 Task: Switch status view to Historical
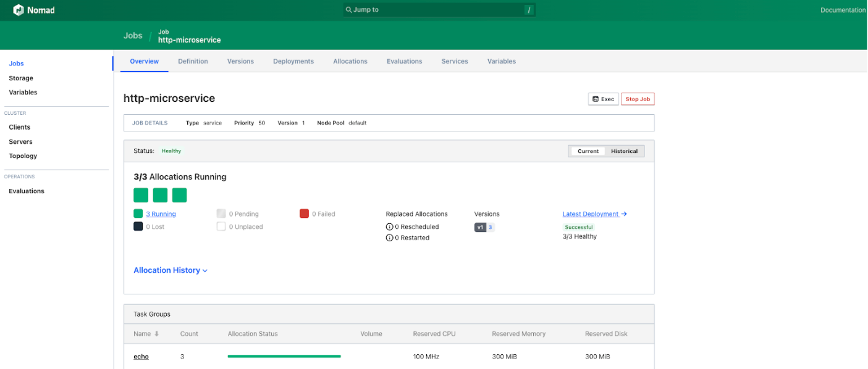pyautogui.click(x=625, y=151)
